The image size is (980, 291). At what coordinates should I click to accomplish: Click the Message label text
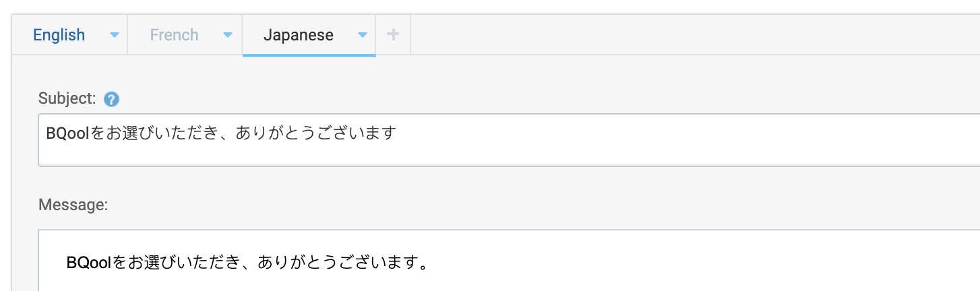(73, 204)
